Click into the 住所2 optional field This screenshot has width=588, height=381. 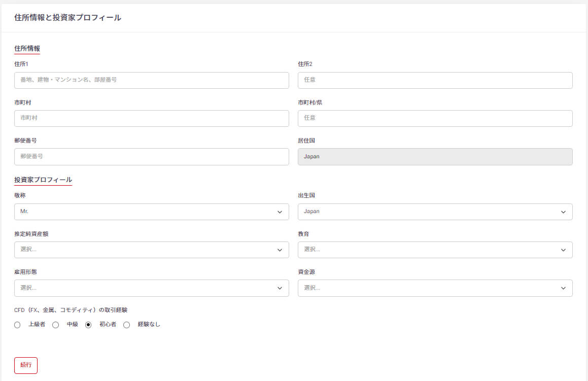pos(435,80)
